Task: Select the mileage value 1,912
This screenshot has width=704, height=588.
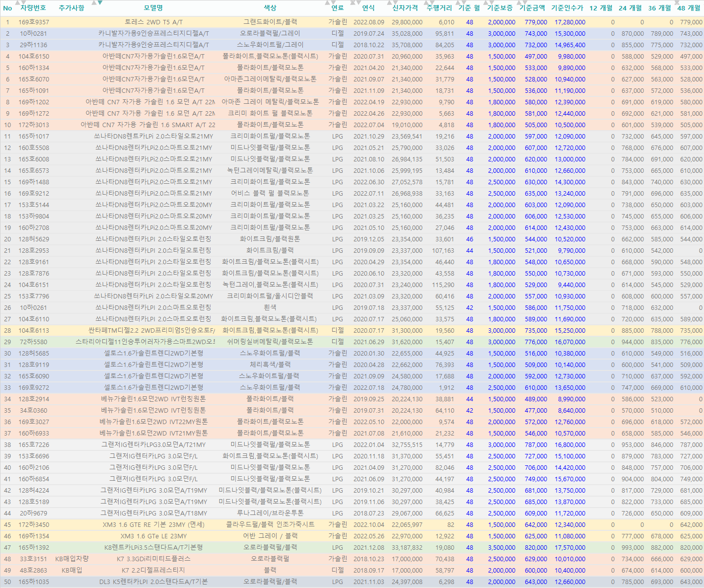Action: pyautogui.click(x=446, y=388)
